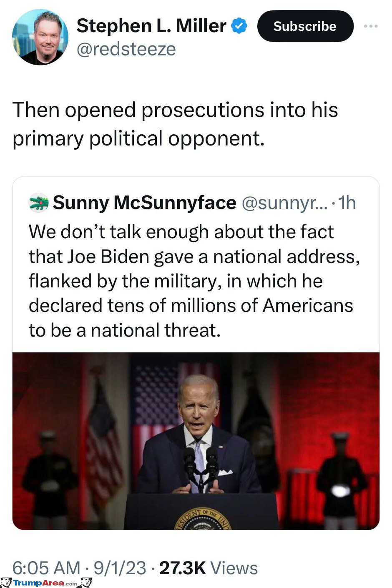Open quoted tweet text about national address
This screenshot has height=588, width=392.
tap(194, 281)
